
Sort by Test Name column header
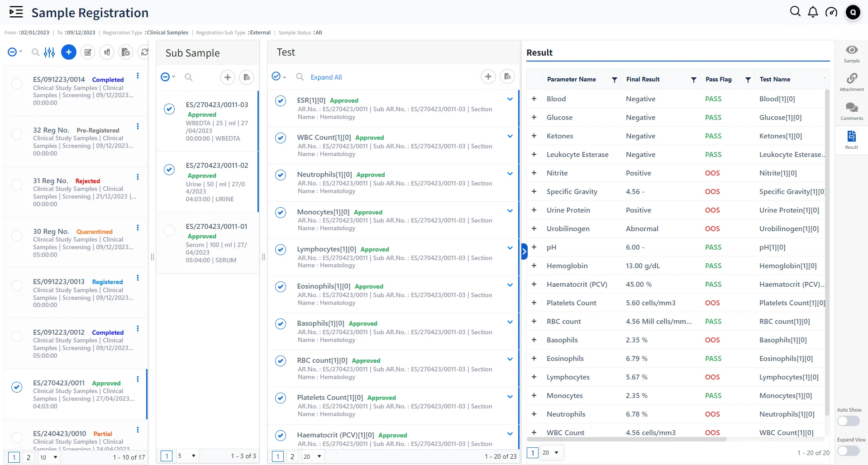click(775, 79)
